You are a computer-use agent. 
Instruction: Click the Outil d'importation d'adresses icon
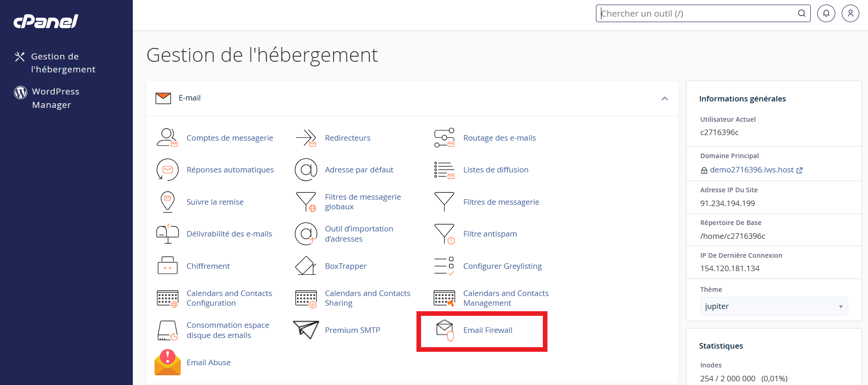point(306,234)
